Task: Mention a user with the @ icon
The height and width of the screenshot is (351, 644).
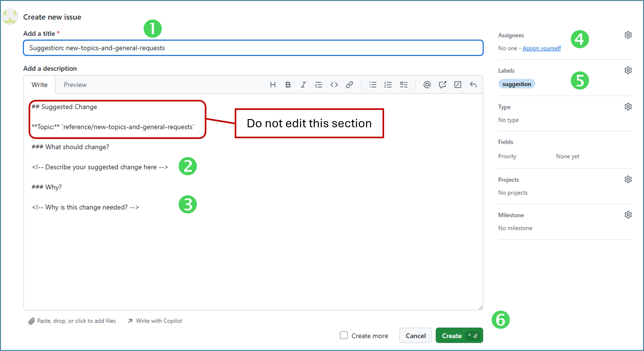Action: point(427,85)
